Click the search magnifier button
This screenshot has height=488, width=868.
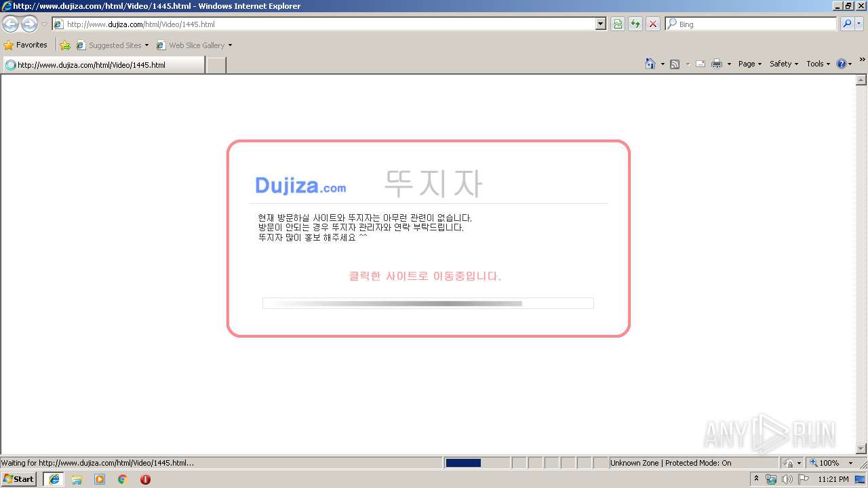tap(847, 24)
